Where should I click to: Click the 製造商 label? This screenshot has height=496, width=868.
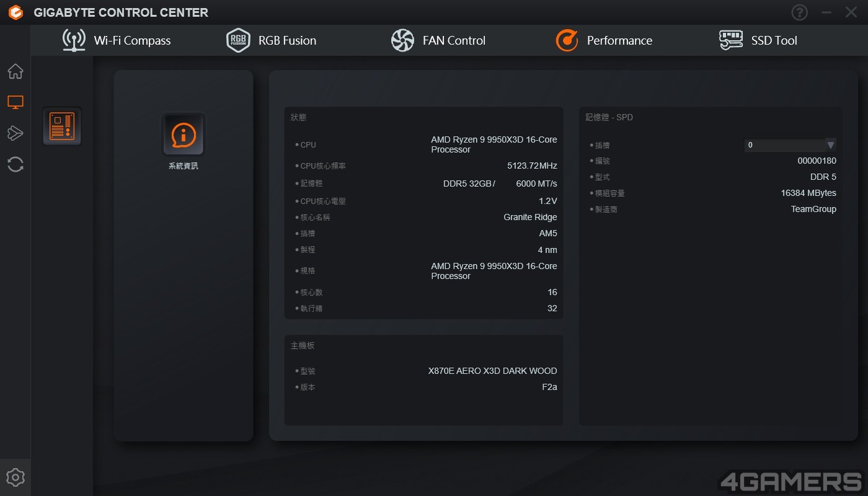606,209
